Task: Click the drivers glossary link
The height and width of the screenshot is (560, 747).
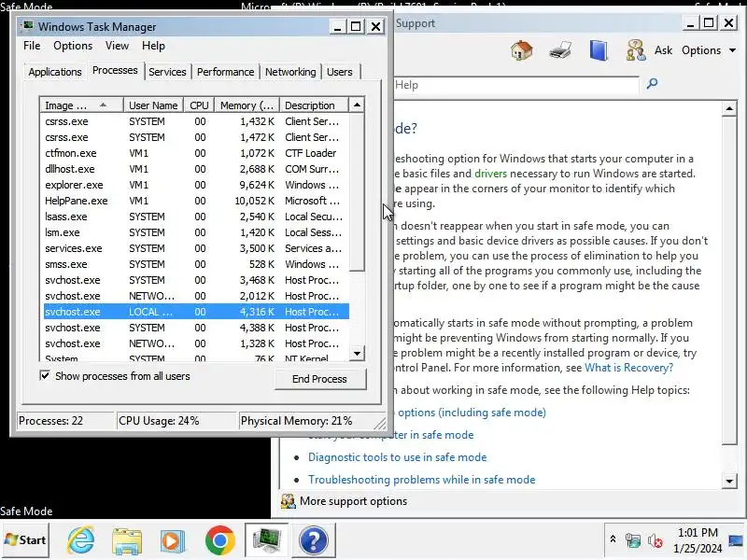Action: pyautogui.click(x=491, y=174)
